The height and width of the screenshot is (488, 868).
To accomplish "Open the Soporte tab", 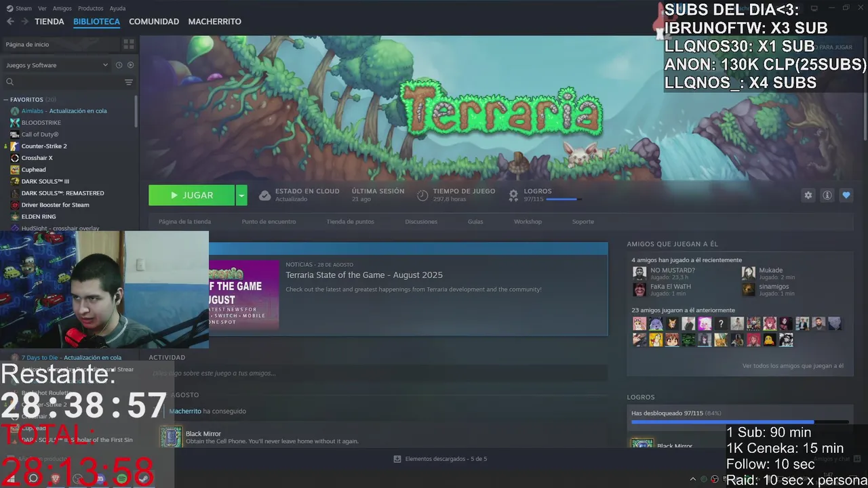I will coord(583,222).
